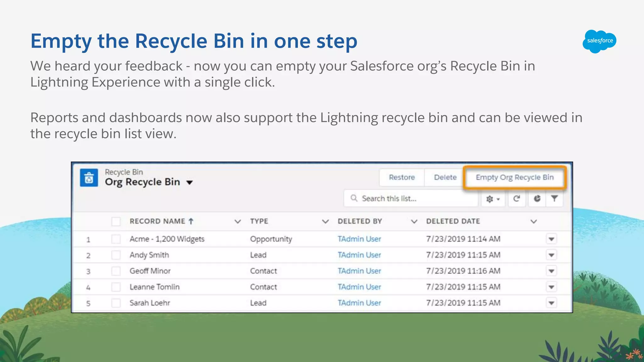This screenshot has width=644, height=362.
Task: Open TAdmin User link in Opportunity row
Action: (359, 239)
